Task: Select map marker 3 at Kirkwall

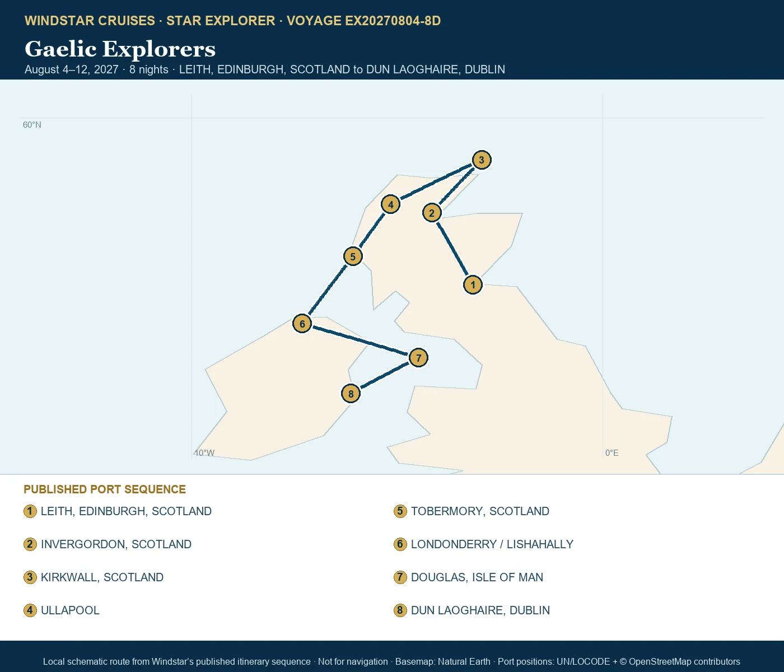Action: 481,160
